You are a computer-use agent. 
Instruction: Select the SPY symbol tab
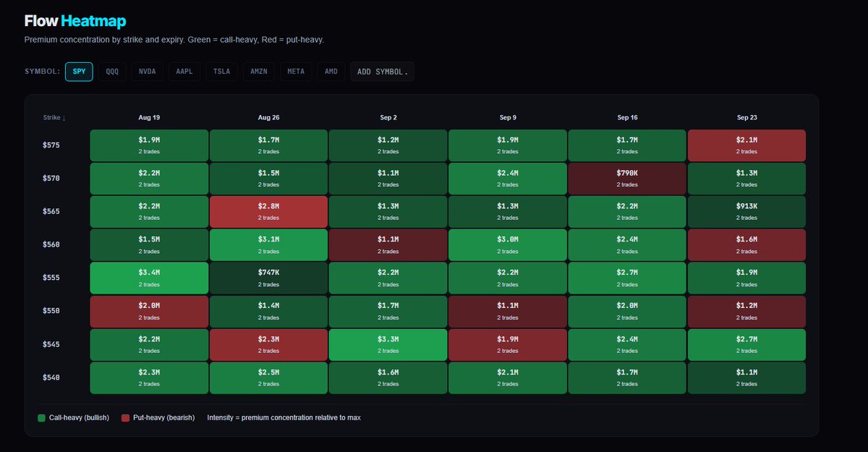79,72
